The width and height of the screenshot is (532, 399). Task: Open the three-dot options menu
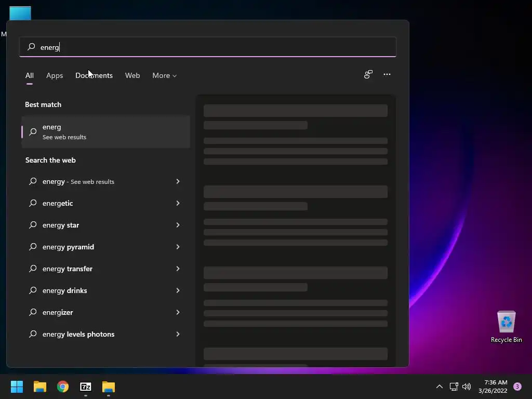pyautogui.click(x=387, y=74)
